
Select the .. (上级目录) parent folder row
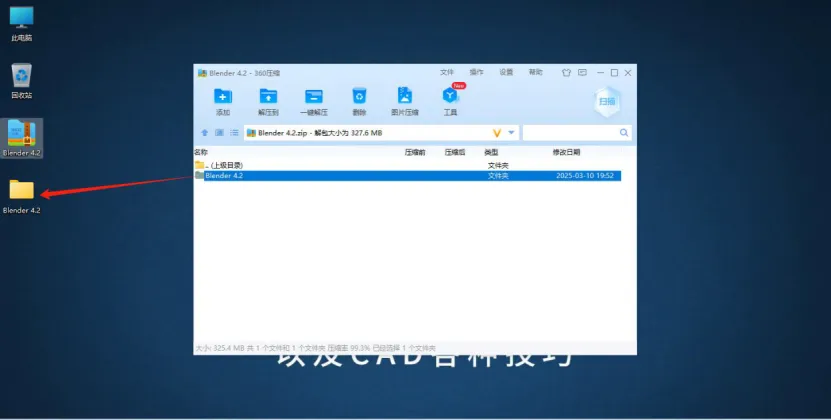click(x=407, y=165)
